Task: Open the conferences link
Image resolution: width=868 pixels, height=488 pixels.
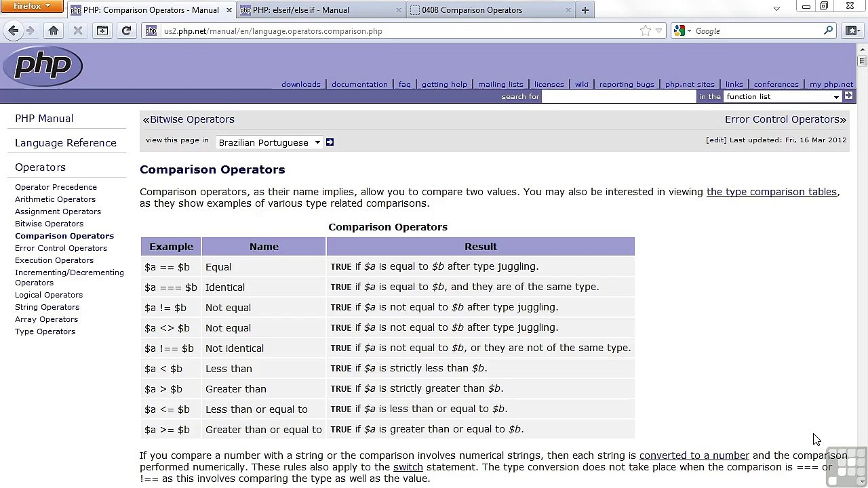Action: tap(776, 84)
